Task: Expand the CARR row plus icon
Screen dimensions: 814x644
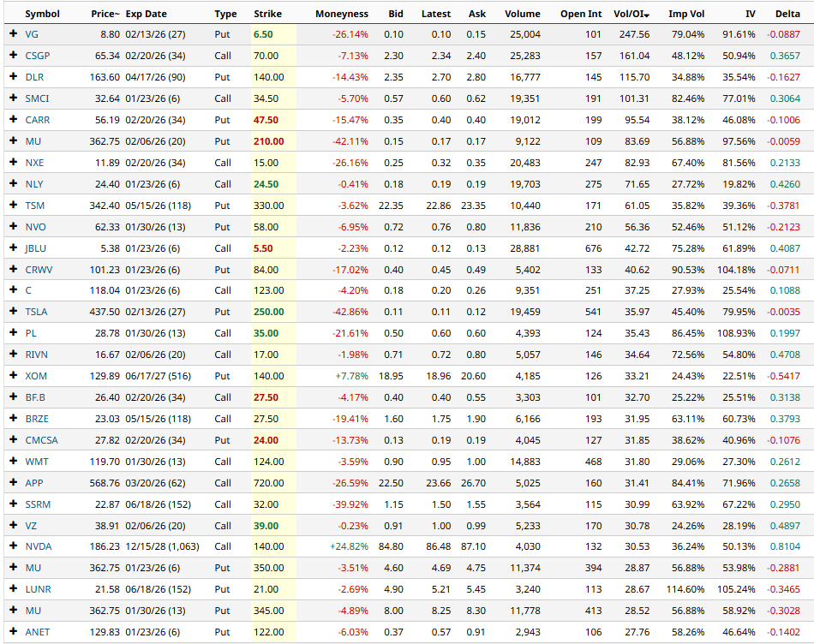Action: (x=14, y=119)
